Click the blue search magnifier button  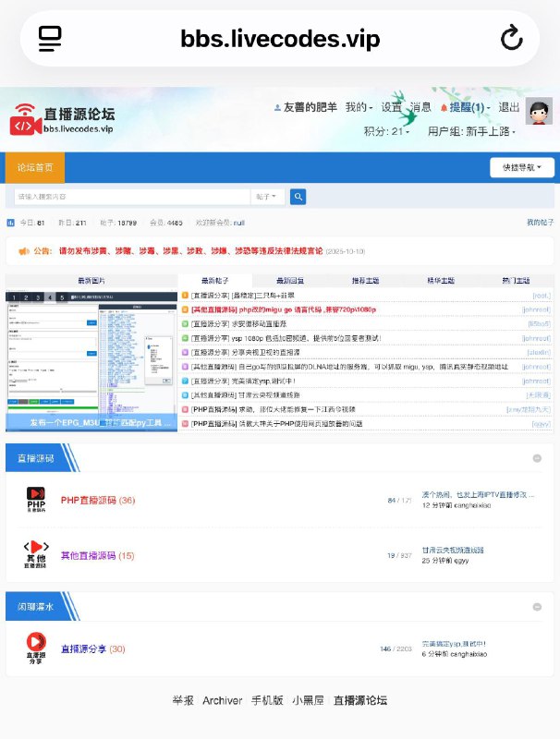pyautogui.click(x=298, y=197)
